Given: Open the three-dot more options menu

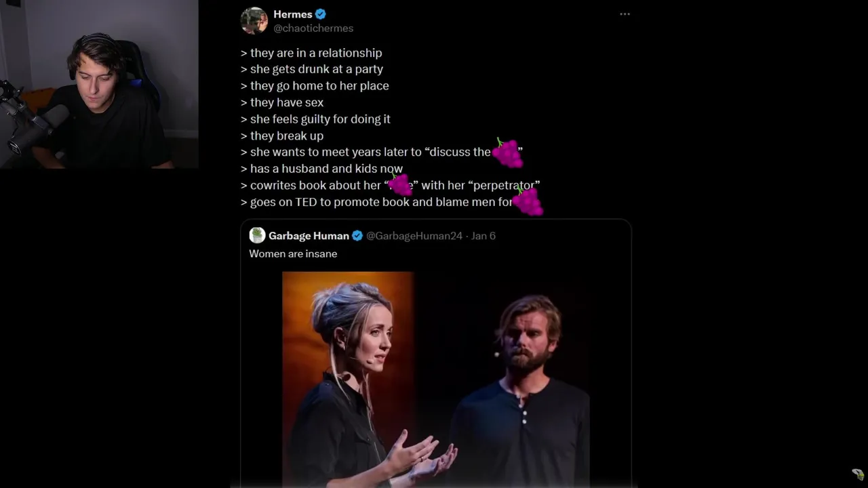Looking at the screenshot, I should coord(625,14).
